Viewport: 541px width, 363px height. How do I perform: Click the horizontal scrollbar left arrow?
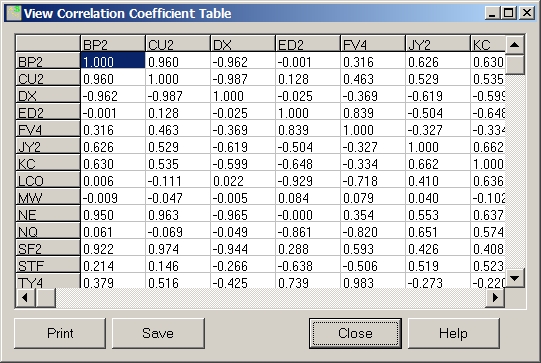point(26,297)
